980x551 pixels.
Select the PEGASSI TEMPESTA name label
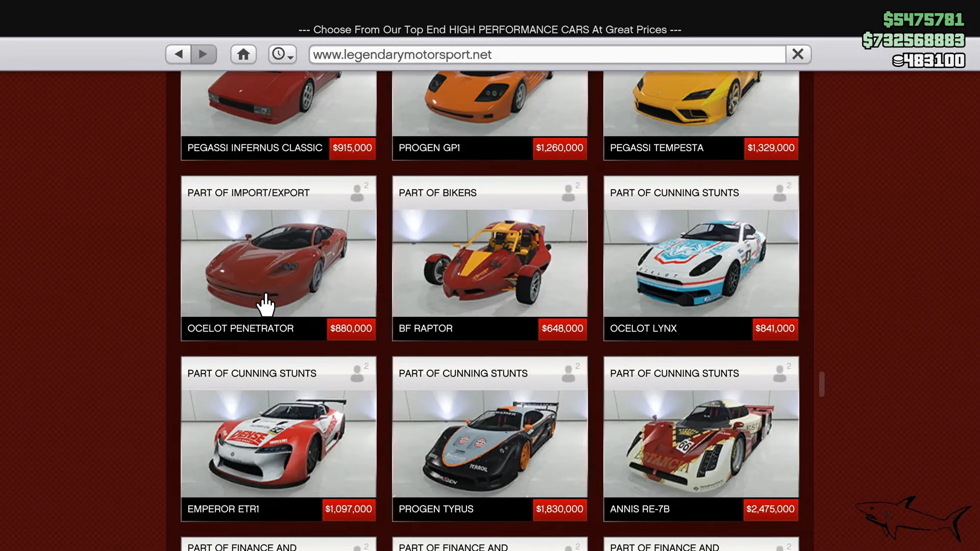(x=656, y=148)
